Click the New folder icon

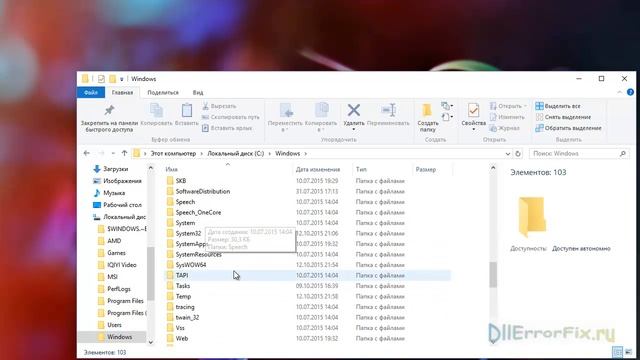tap(427, 110)
